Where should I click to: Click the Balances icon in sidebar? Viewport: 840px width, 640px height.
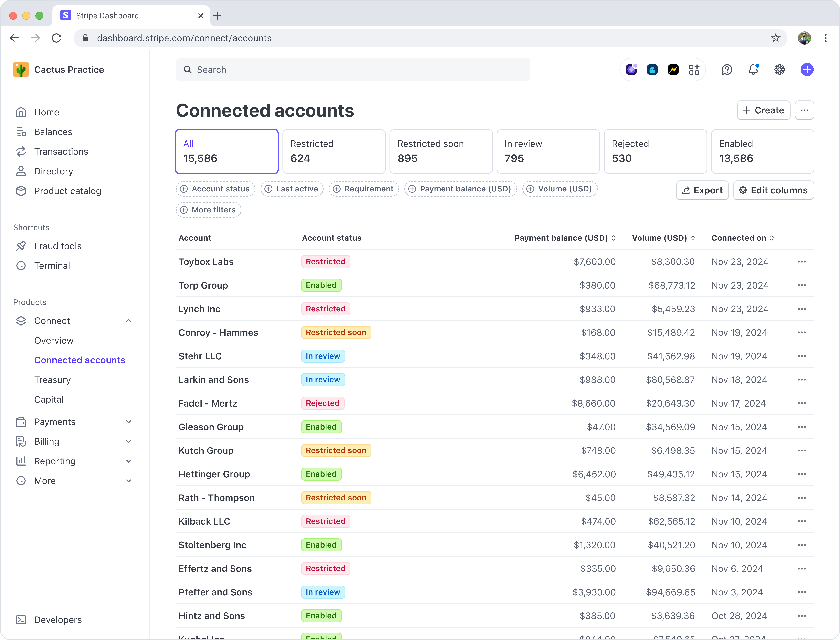(x=21, y=132)
